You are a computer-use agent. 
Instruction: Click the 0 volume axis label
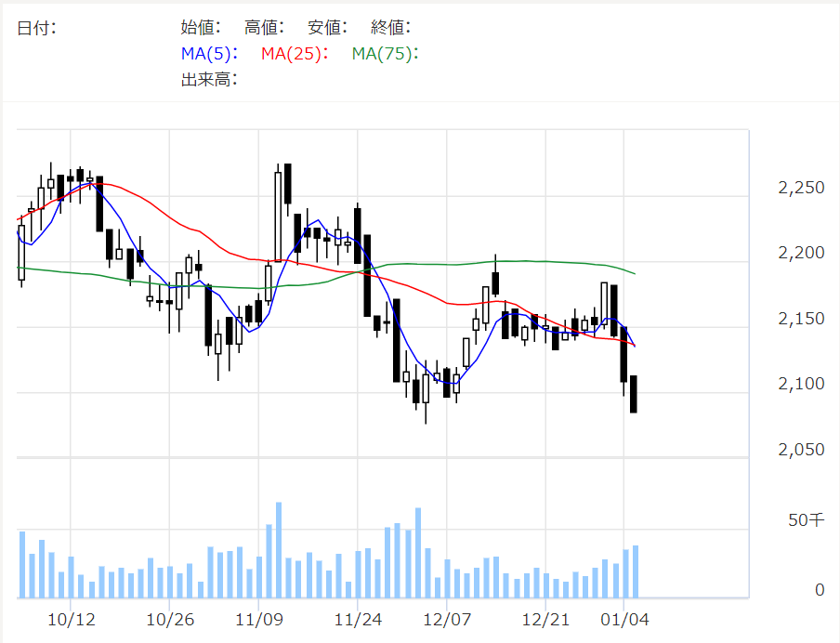tap(820, 590)
